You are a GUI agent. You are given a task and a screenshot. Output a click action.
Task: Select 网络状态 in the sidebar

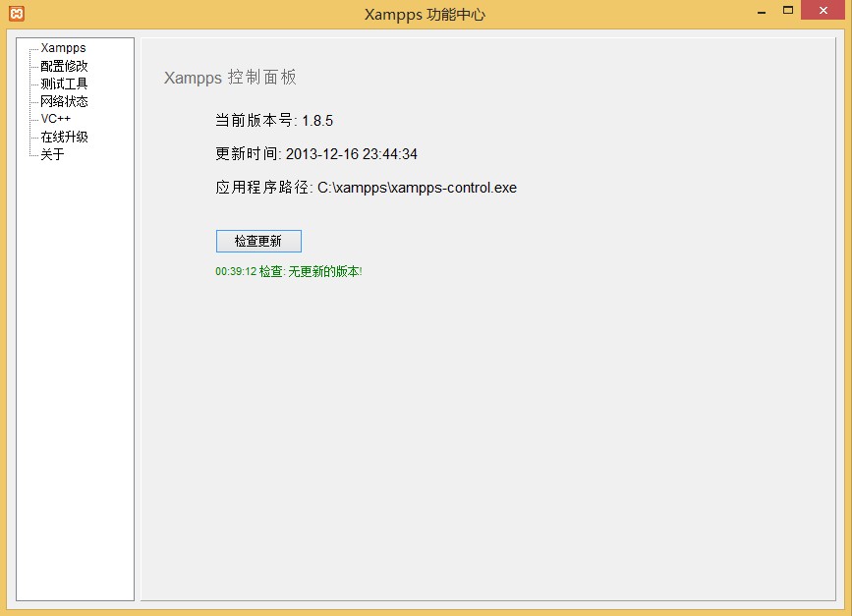tap(64, 101)
